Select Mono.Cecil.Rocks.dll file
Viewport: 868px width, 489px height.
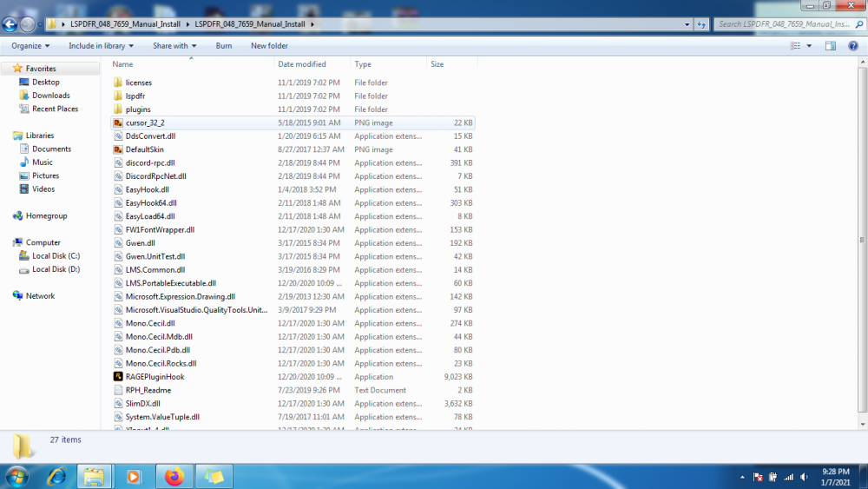coord(161,363)
